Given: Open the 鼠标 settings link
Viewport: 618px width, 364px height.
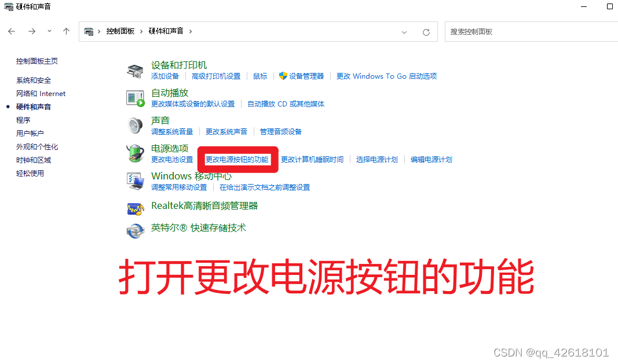Looking at the screenshot, I should 260,76.
